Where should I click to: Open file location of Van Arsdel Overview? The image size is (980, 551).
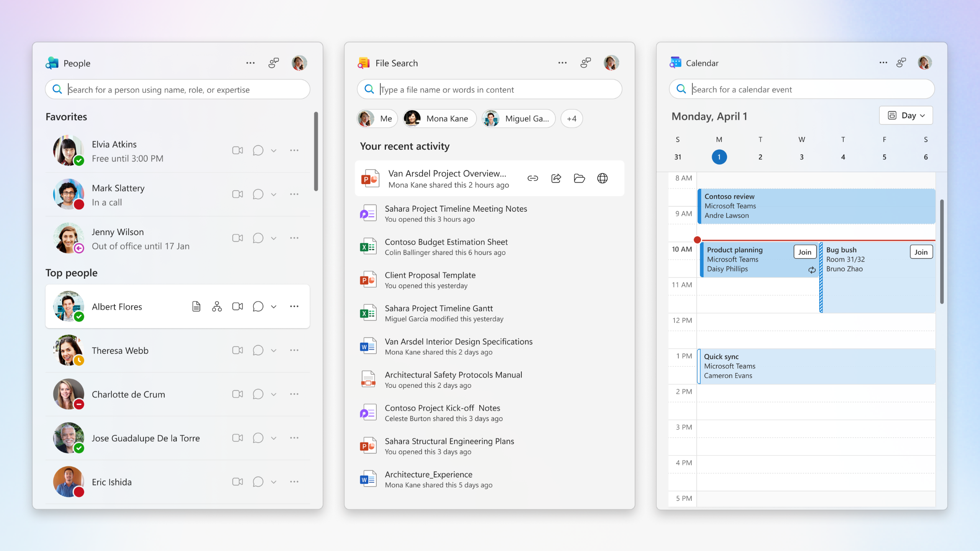[579, 178]
